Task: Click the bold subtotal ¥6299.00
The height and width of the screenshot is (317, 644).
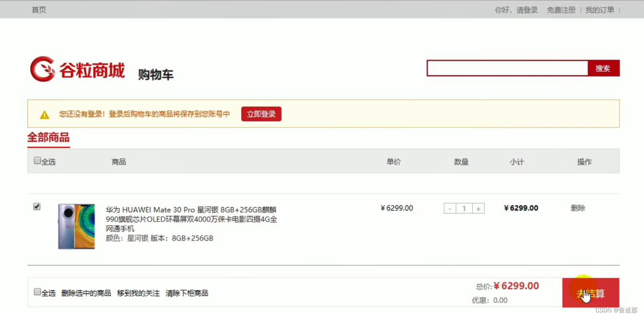Action: pyautogui.click(x=521, y=208)
